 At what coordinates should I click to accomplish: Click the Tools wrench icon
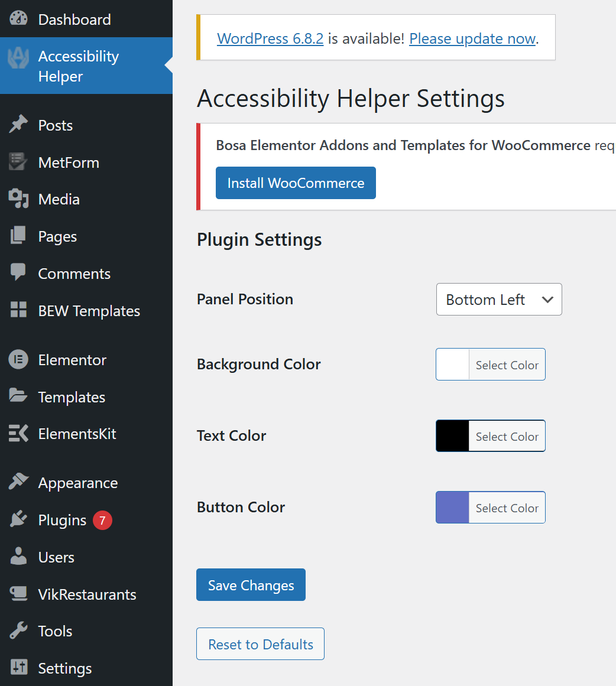tap(19, 630)
